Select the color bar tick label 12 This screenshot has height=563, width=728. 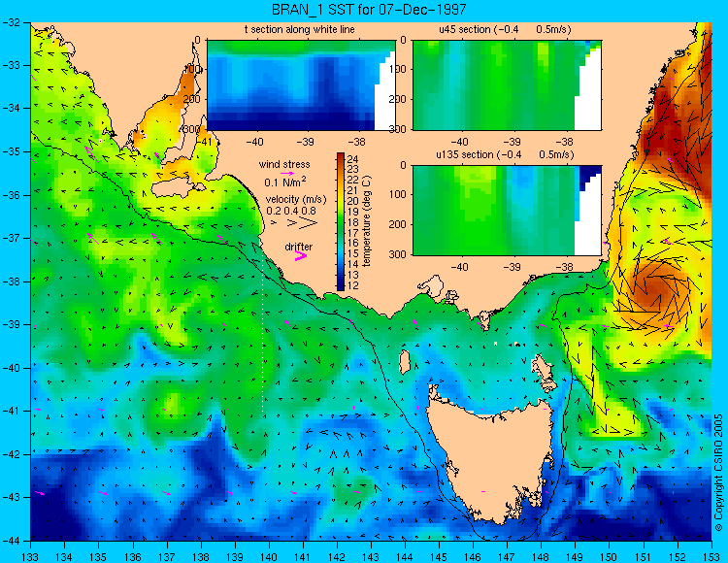353,285
